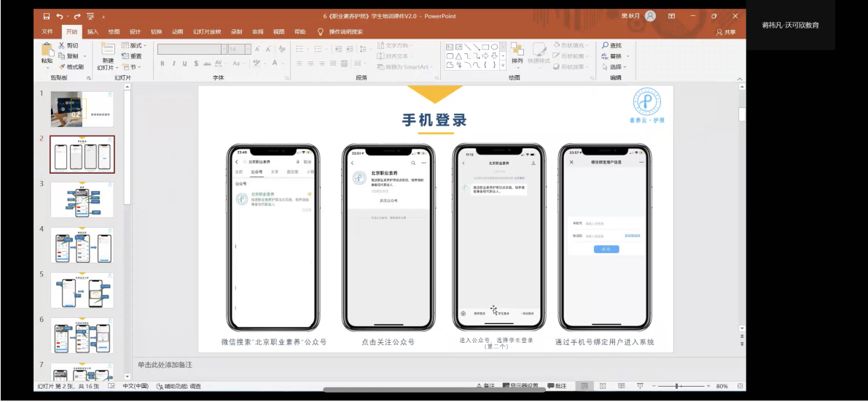The image size is (868, 402).
Task: Click the Reset (重置) button
Action: click(x=132, y=55)
